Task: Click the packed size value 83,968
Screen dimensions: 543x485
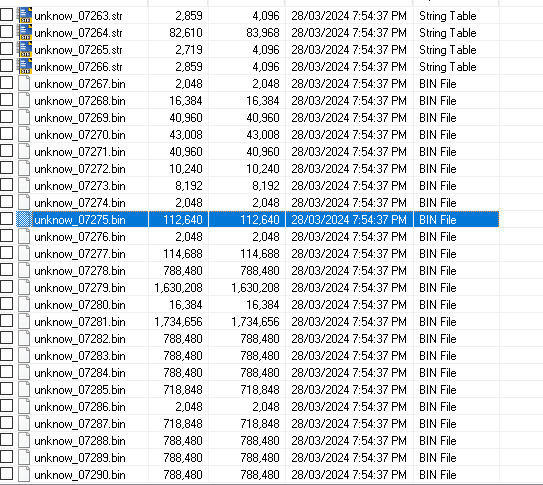Action: (x=262, y=33)
